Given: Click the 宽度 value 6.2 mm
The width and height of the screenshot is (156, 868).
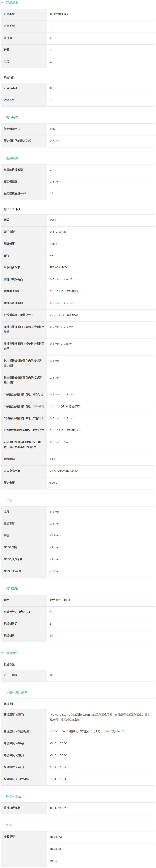Looking at the screenshot, I should [x=55, y=512].
